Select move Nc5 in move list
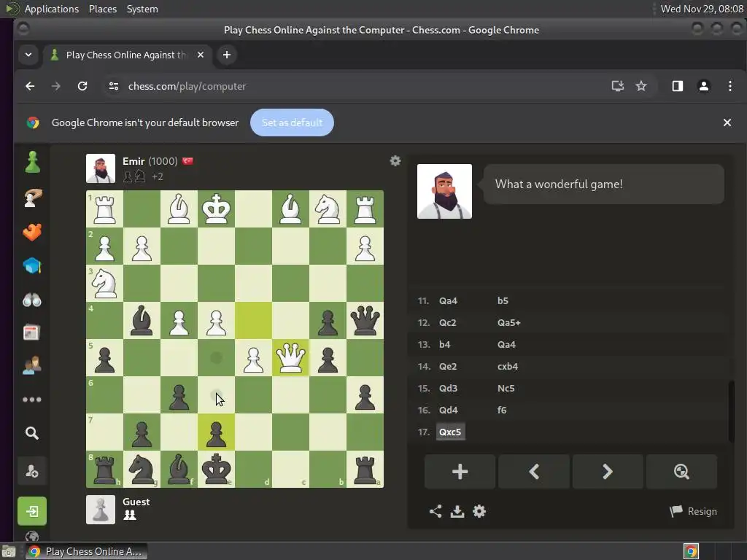 [x=506, y=388]
